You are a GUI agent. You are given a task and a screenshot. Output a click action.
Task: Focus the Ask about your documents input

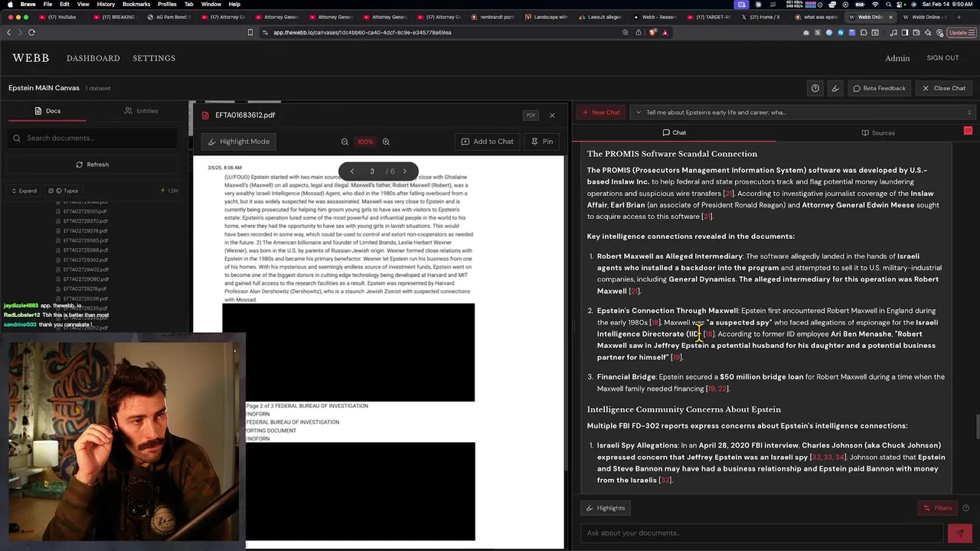coord(762,533)
